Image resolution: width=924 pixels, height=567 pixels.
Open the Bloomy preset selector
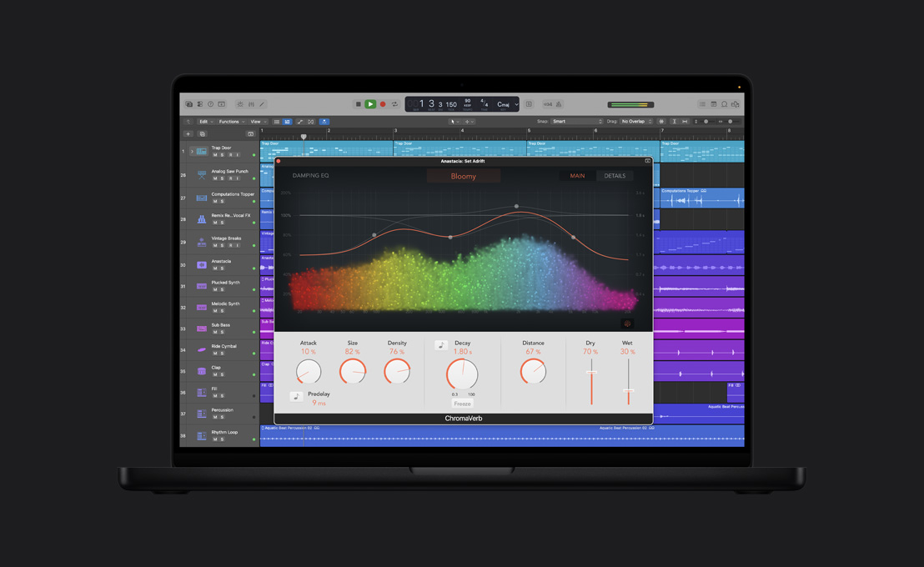(x=464, y=176)
